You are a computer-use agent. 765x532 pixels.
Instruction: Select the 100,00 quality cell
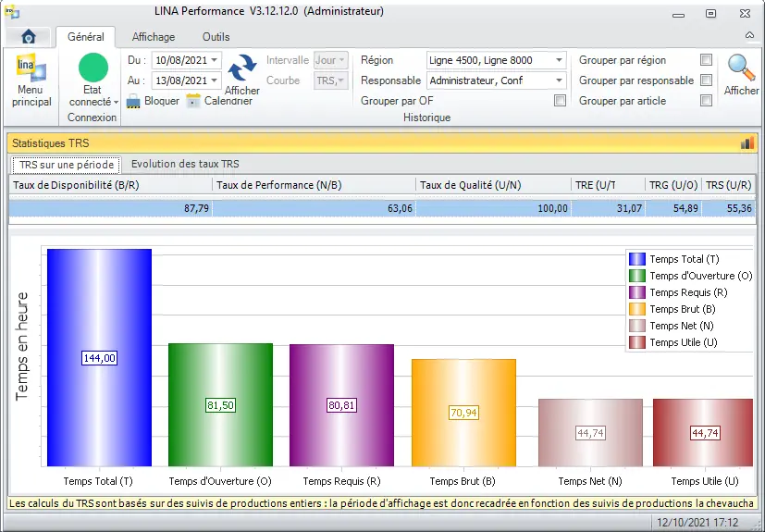click(493, 208)
